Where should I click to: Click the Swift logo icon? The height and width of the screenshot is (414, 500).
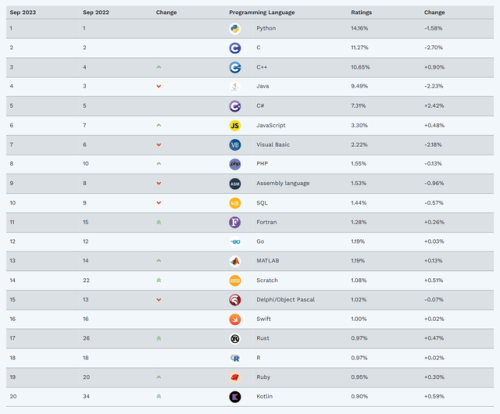pos(235,319)
